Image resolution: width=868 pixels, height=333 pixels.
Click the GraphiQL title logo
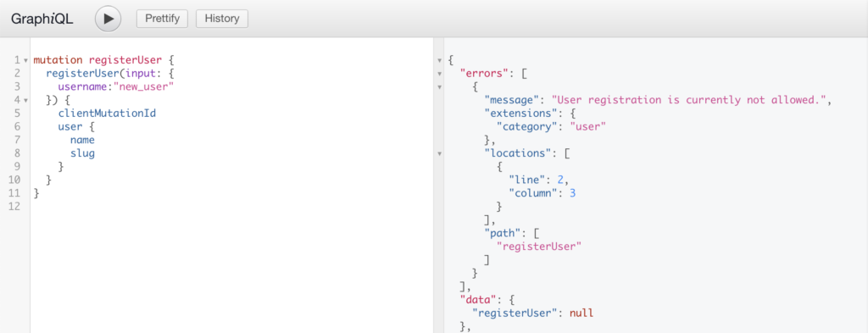pos(42,19)
